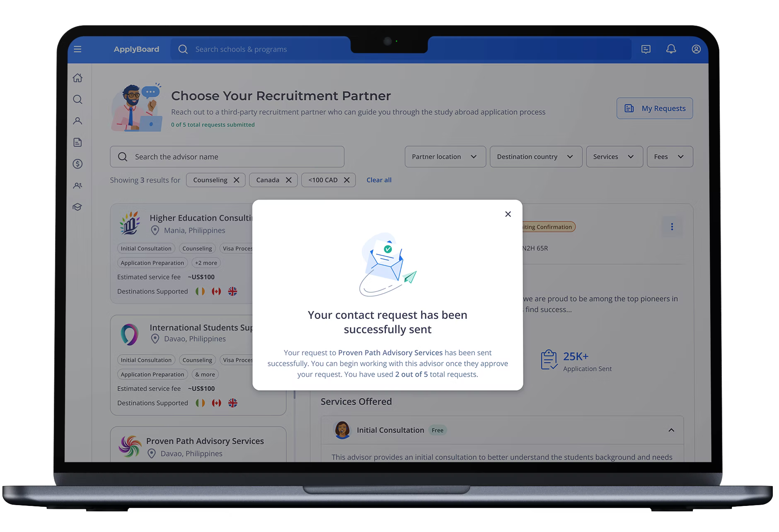Close the contact request success dialog
Image resolution: width=779 pixels, height=532 pixels.
point(508,214)
